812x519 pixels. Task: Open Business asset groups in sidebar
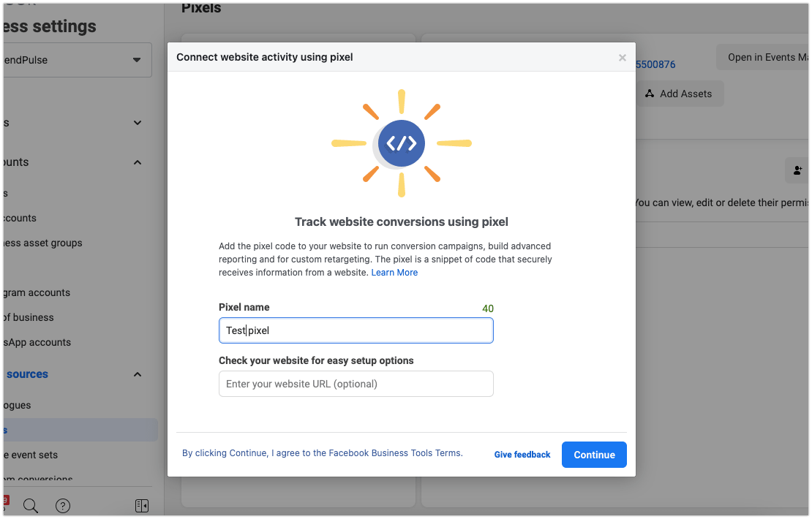click(42, 243)
